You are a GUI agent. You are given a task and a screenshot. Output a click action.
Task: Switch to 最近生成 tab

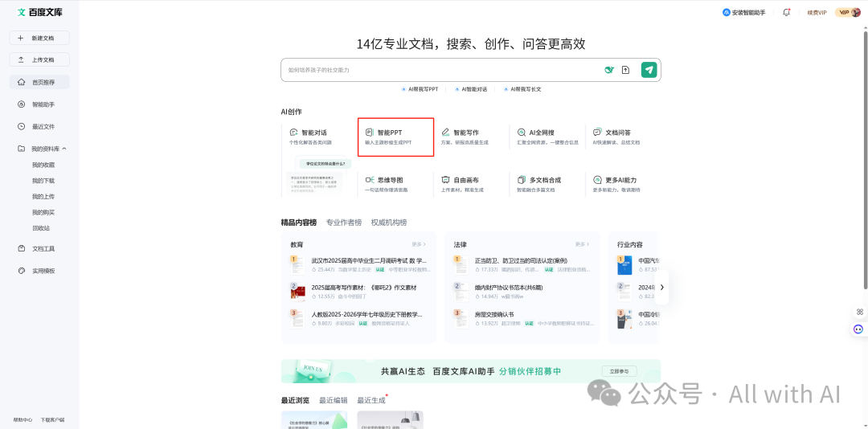click(x=371, y=400)
